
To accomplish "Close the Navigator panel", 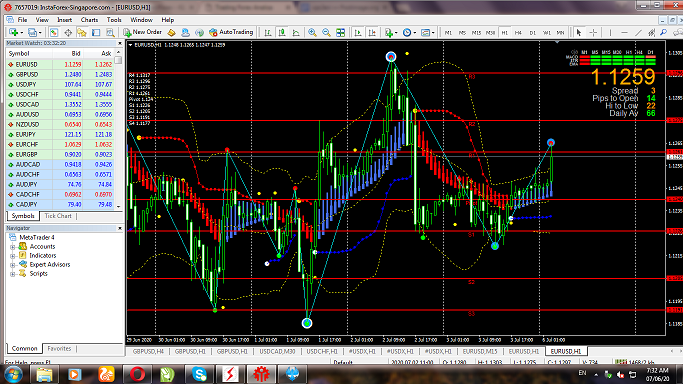I will pyautogui.click(x=120, y=228).
